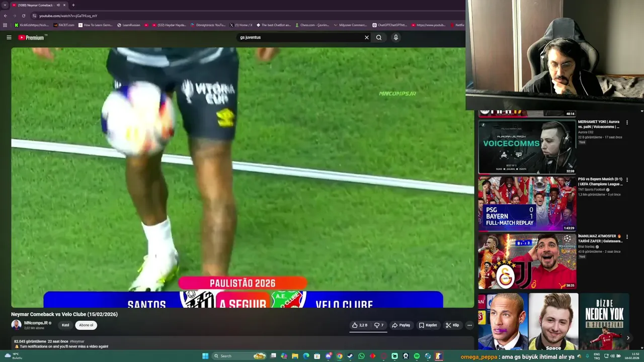Open more actions three-dot menu under video
The height and width of the screenshot is (362, 644).
(469, 325)
